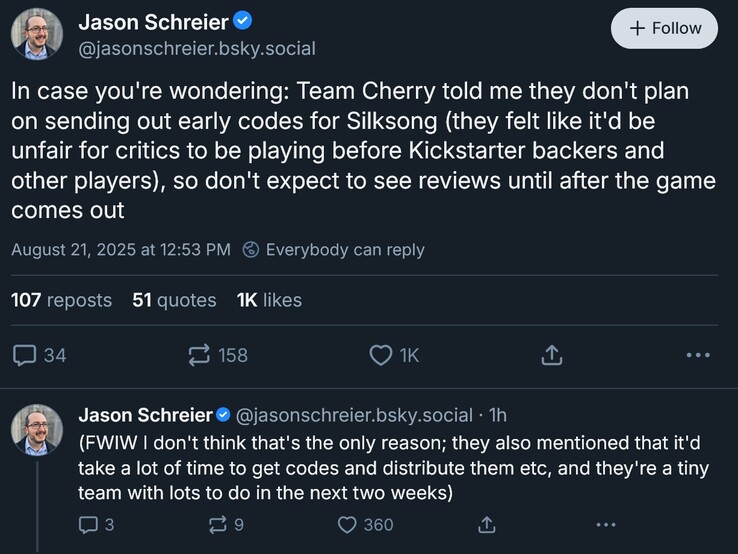Click the reply icon on the follow-up post

pyautogui.click(x=88, y=523)
